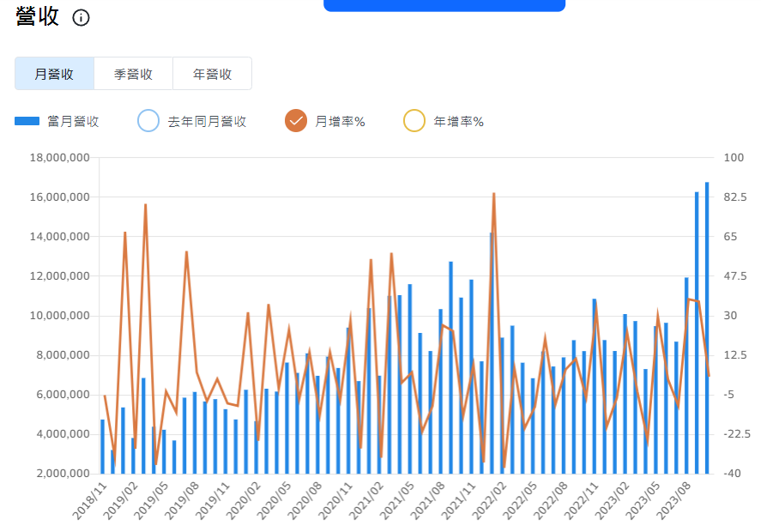Image resolution: width=761 pixels, height=532 pixels.
Task: Click the tallest blue bar at far right
Action: pyautogui.click(x=707, y=326)
